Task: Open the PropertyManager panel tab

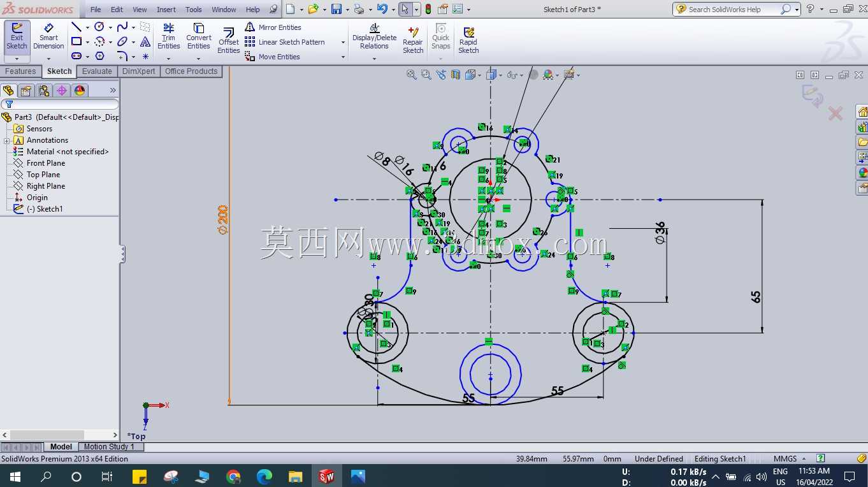Action: (26, 91)
